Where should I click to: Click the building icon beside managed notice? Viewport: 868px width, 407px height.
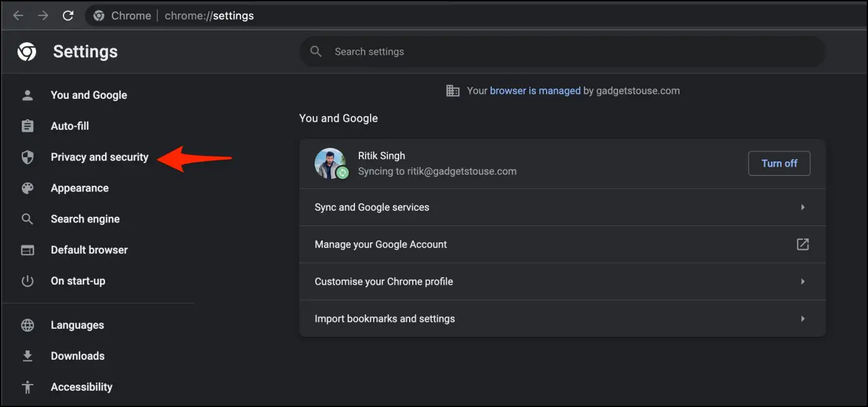pyautogui.click(x=453, y=91)
